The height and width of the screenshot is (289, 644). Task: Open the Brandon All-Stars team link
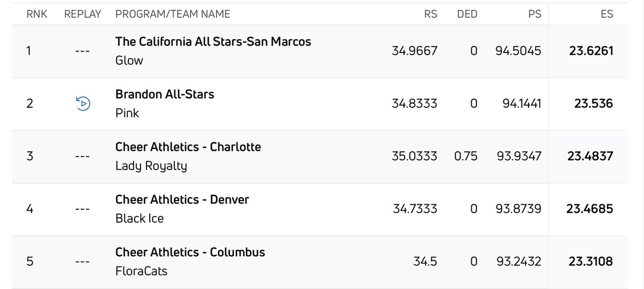click(165, 94)
